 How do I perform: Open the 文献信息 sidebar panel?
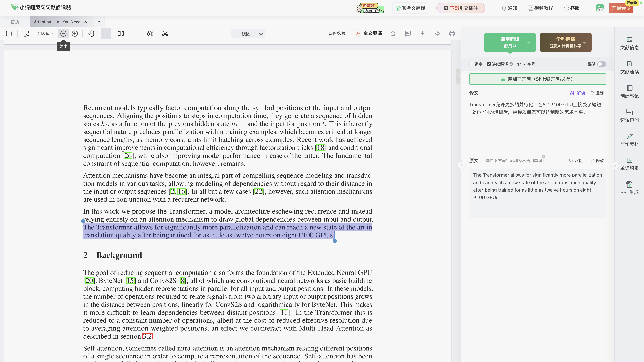[629, 43]
